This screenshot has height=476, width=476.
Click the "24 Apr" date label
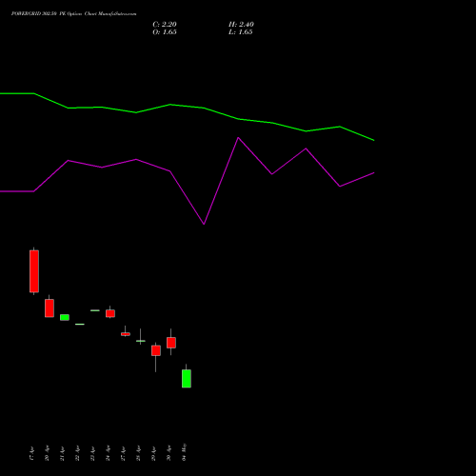[x=108, y=453]
